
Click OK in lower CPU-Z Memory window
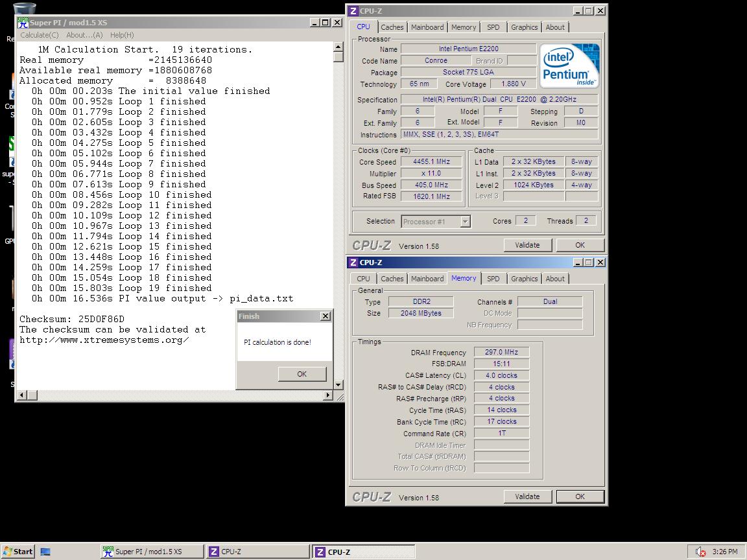(x=580, y=496)
